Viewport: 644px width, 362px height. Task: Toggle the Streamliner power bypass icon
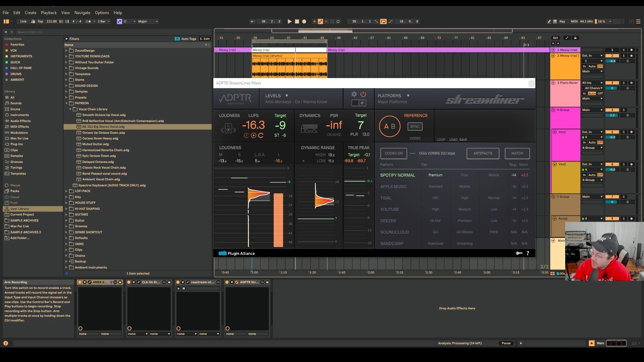[363, 95]
